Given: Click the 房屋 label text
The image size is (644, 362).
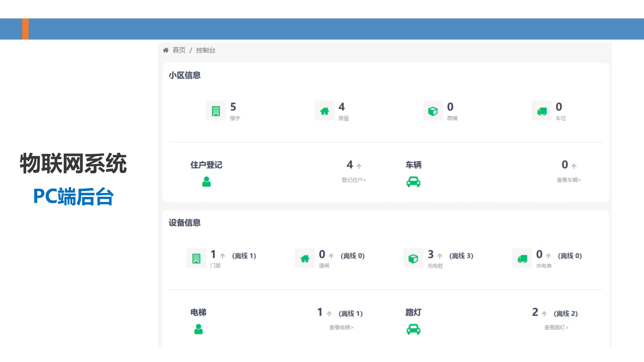Looking at the screenshot, I should pyautogui.click(x=343, y=118).
